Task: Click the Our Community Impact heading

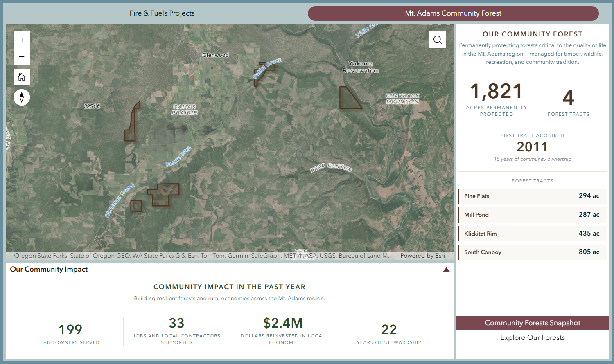Action: 49,269
